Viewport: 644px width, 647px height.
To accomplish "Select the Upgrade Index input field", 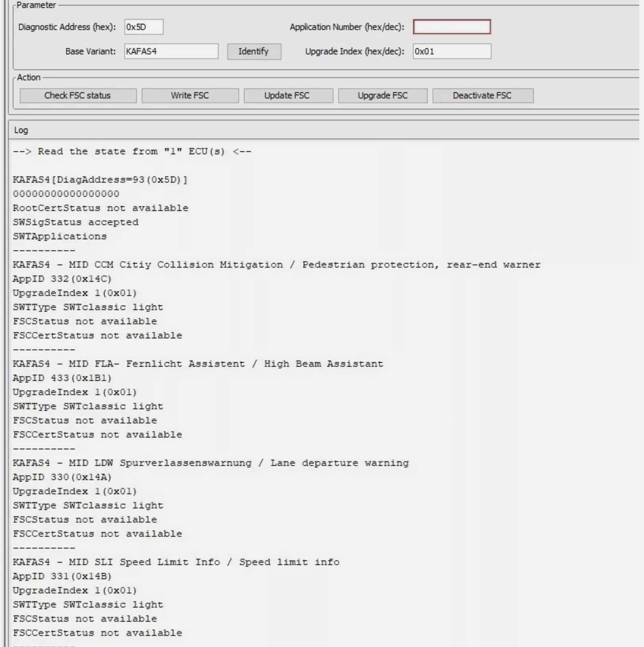I will point(451,51).
